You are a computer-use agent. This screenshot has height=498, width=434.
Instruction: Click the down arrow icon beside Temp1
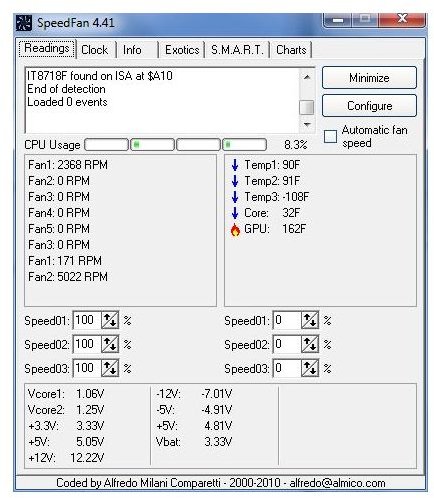[235, 165]
